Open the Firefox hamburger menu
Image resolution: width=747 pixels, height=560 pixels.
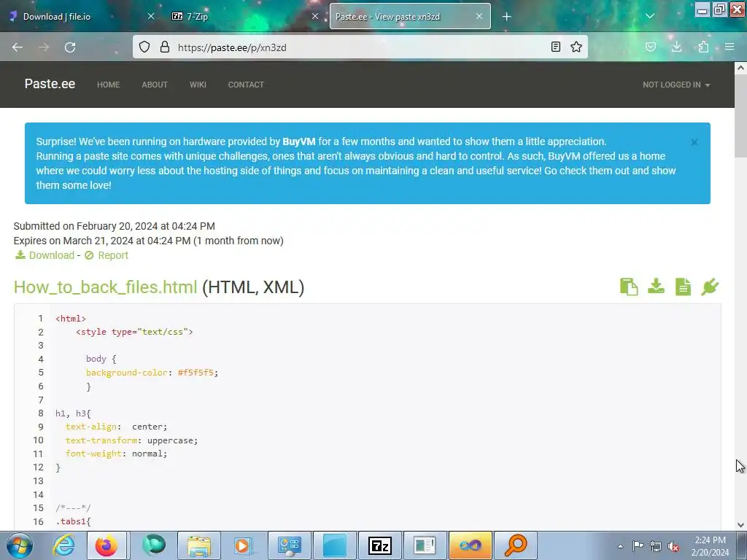[729, 47]
